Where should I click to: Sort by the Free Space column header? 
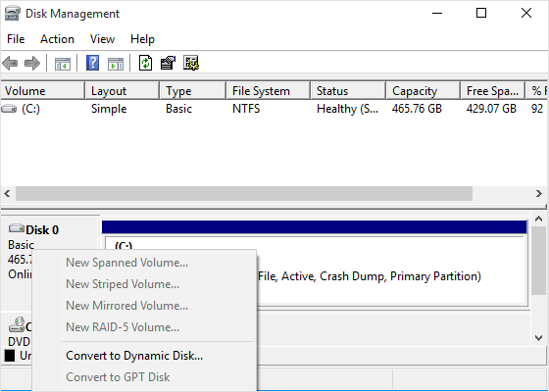point(493,91)
